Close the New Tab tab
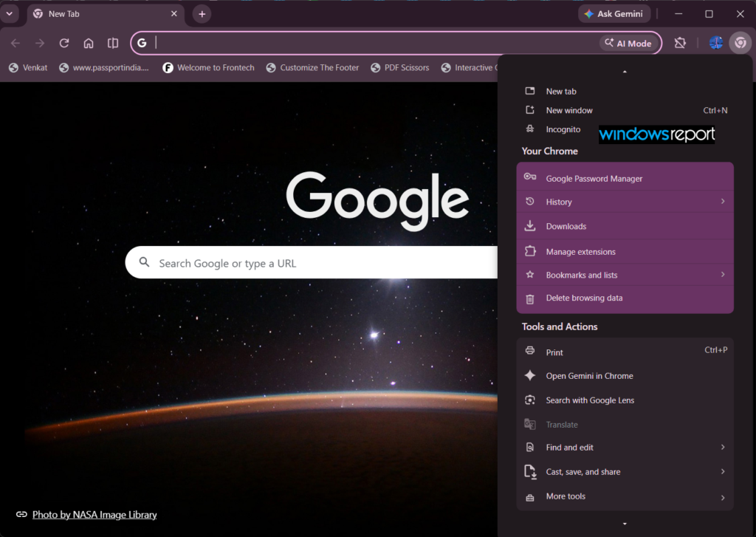Screen dimensions: 756x537 [174, 13]
